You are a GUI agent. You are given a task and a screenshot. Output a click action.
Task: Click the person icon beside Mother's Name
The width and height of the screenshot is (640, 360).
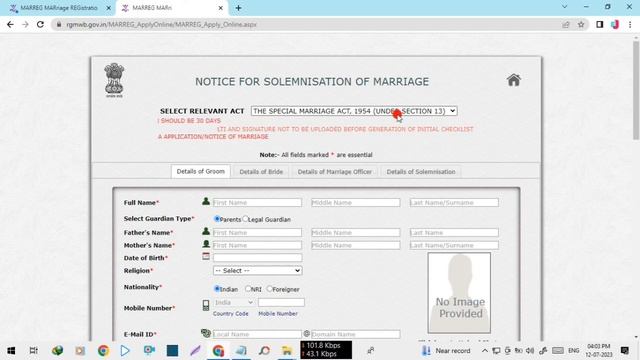coord(206,244)
